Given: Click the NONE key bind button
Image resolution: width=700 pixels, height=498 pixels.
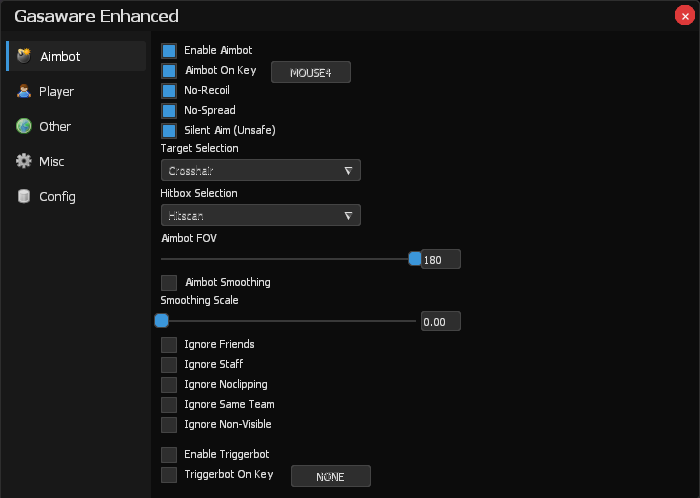Looking at the screenshot, I should pyautogui.click(x=330, y=476).
